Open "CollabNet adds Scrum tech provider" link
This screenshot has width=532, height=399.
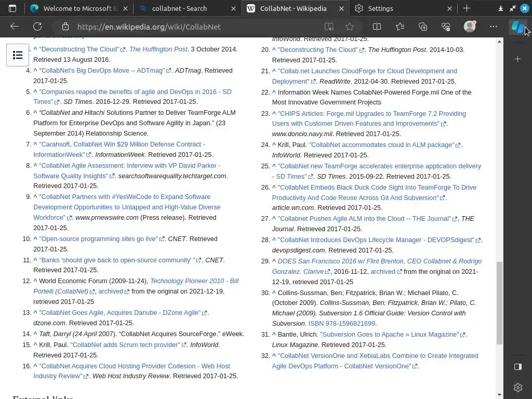click(125, 345)
